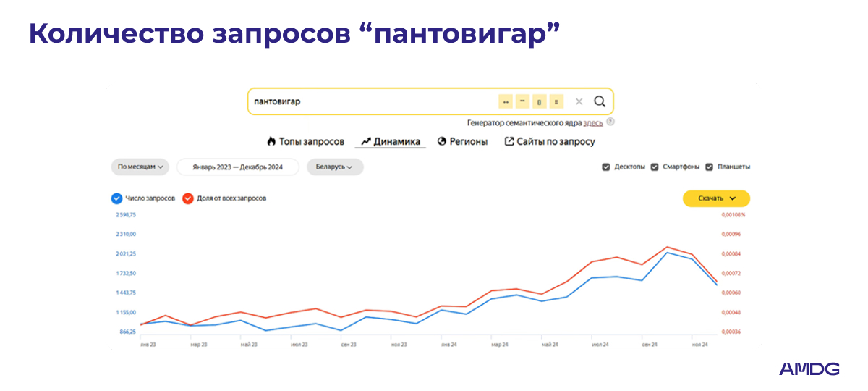Apply the quotes operator button
The width and height of the screenshot is (868, 391).
pyautogui.click(x=522, y=101)
